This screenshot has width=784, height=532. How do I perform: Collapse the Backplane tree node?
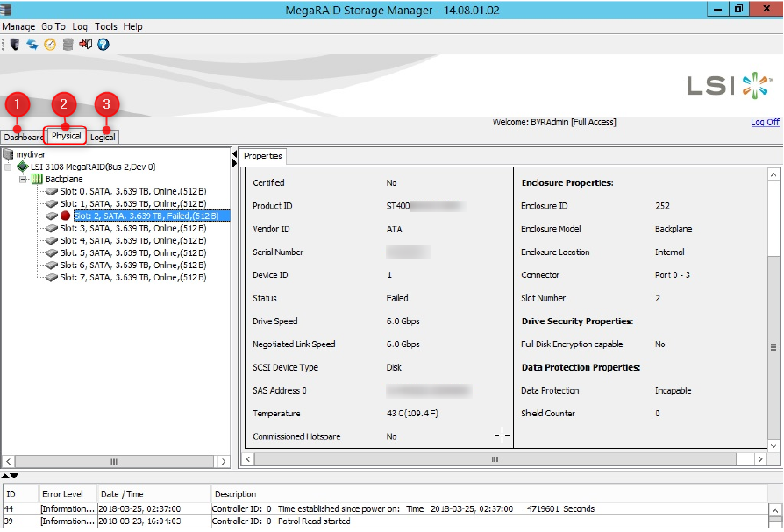(x=23, y=179)
